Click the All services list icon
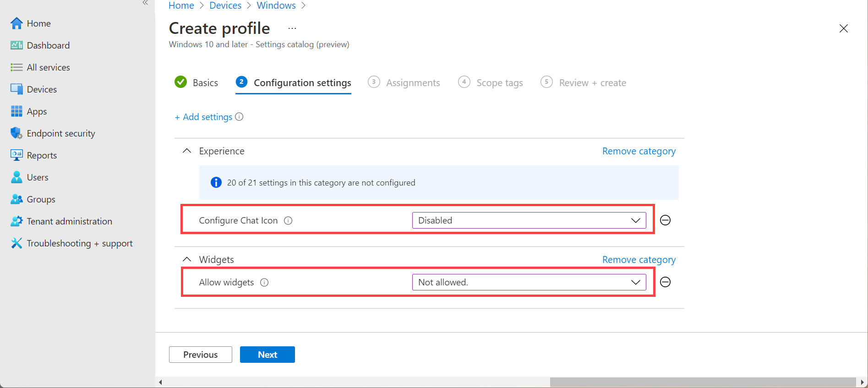Image resolution: width=868 pixels, height=388 pixels. (17, 67)
